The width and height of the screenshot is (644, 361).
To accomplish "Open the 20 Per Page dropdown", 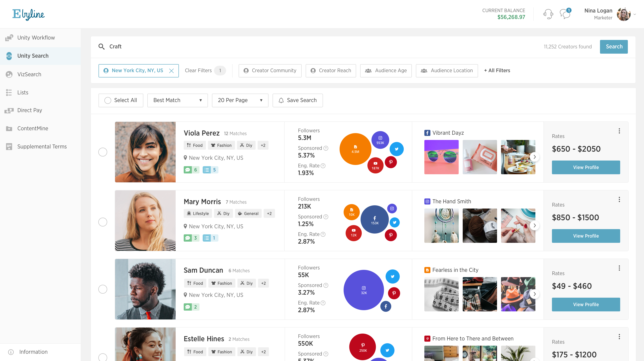I will pyautogui.click(x=240, y=100).
